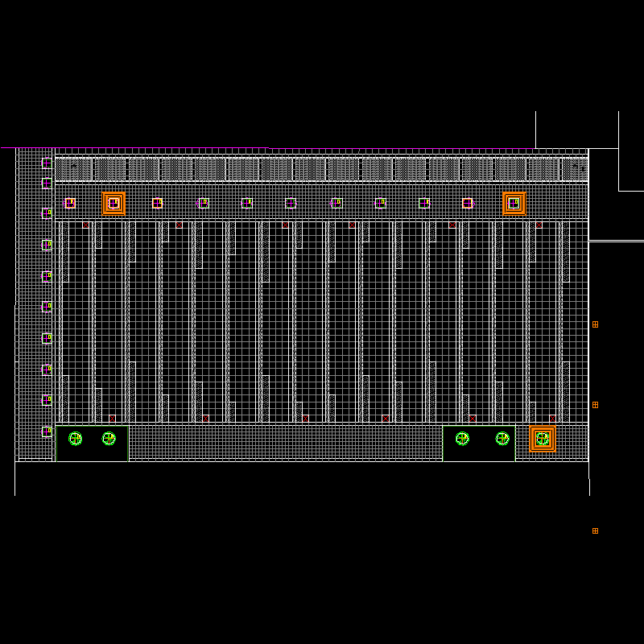Select the lowest small orange grid marker
Image resolution: width=644 pixels, height=644 pixels.
click(x=595, y=530)
